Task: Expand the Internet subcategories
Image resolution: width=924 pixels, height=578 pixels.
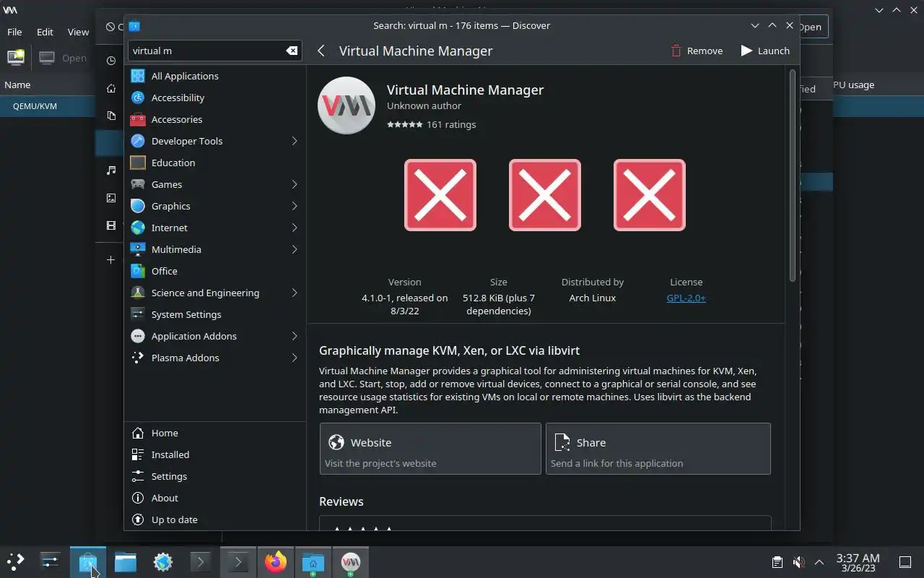Action: (x=295, y=228)
